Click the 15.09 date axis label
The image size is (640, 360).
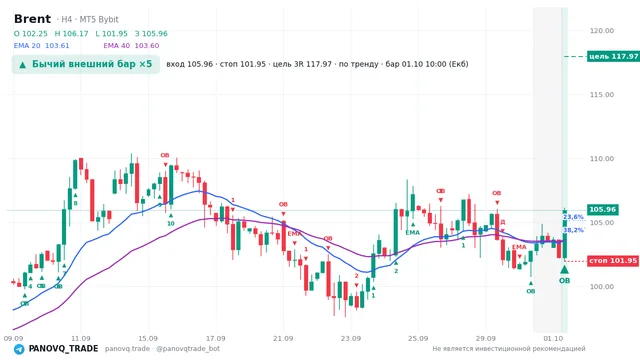point(148,339)
